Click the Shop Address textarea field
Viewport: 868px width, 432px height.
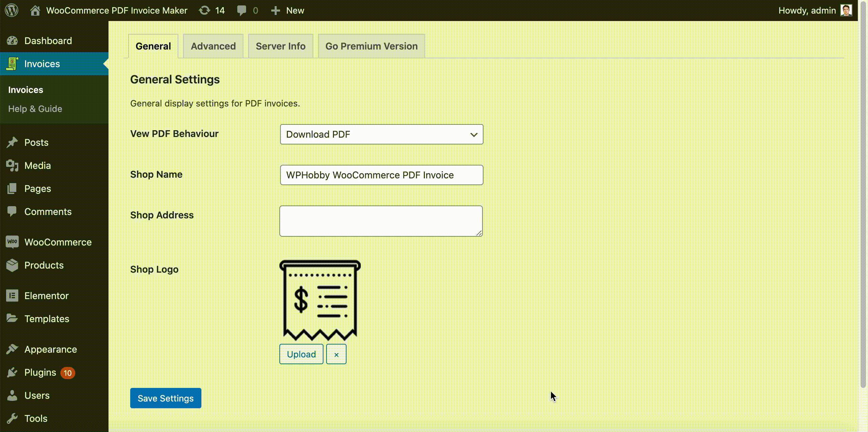click(381, 220)
